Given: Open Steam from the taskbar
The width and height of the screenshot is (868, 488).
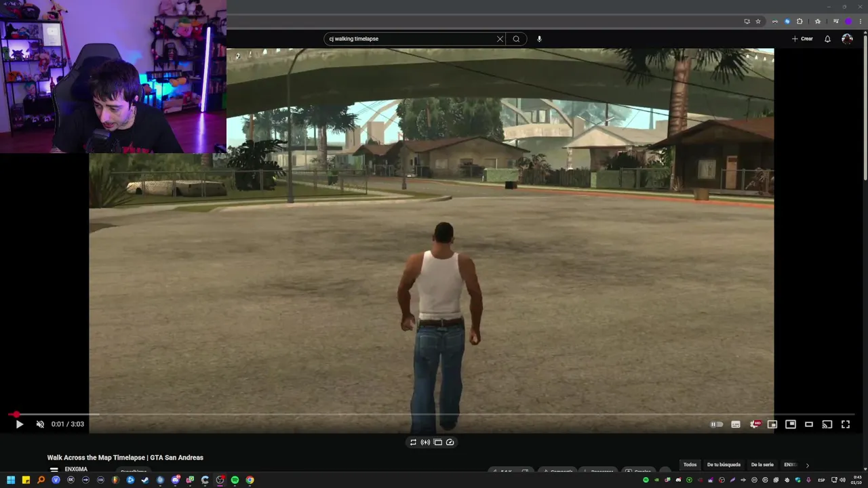Looking at the screenshot, I should pyautogui.click(x=145, y=480).
